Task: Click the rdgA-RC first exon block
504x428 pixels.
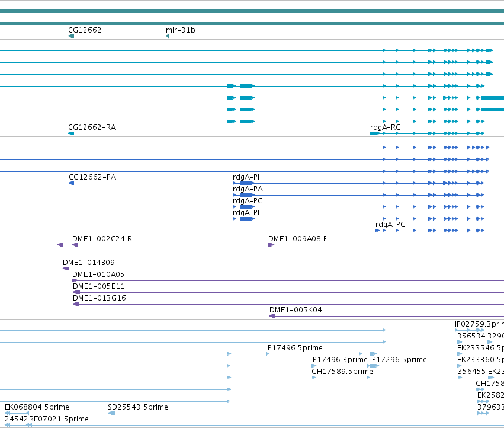Action: (375, 133)
